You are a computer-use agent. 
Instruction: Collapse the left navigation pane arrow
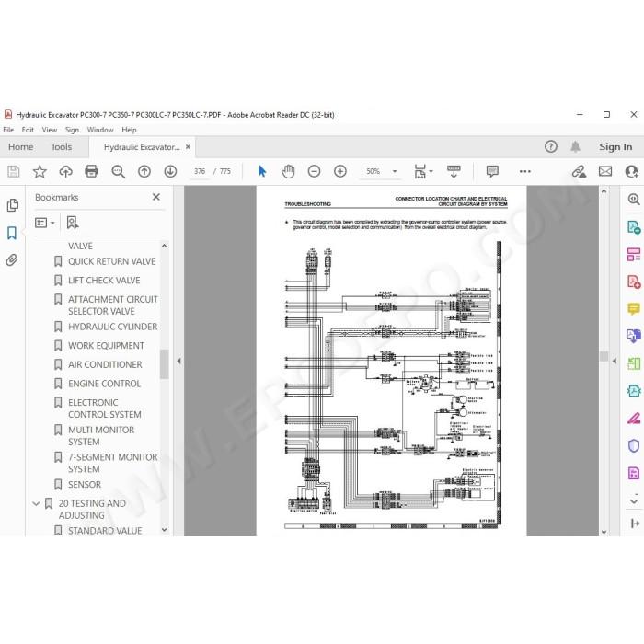coord(179,361)
